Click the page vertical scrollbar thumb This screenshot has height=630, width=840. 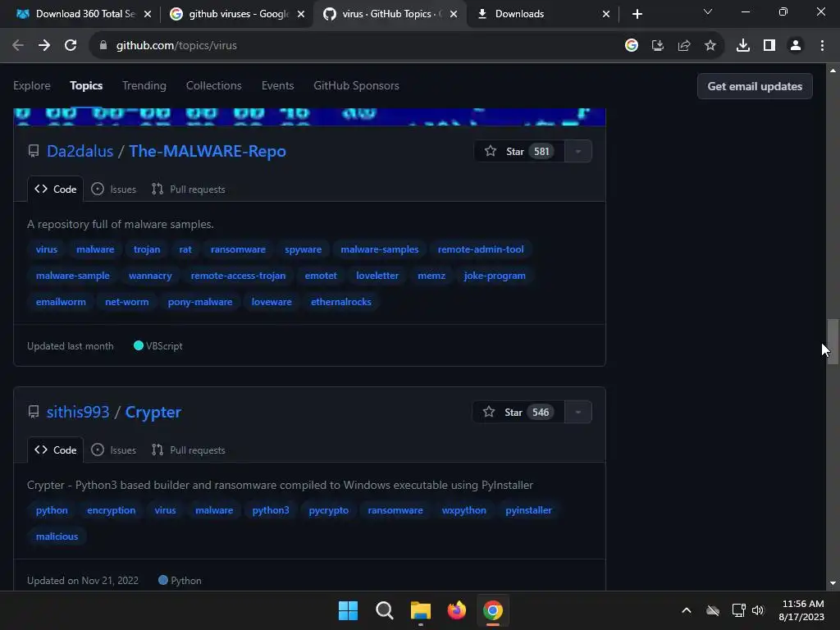point(833,342)
